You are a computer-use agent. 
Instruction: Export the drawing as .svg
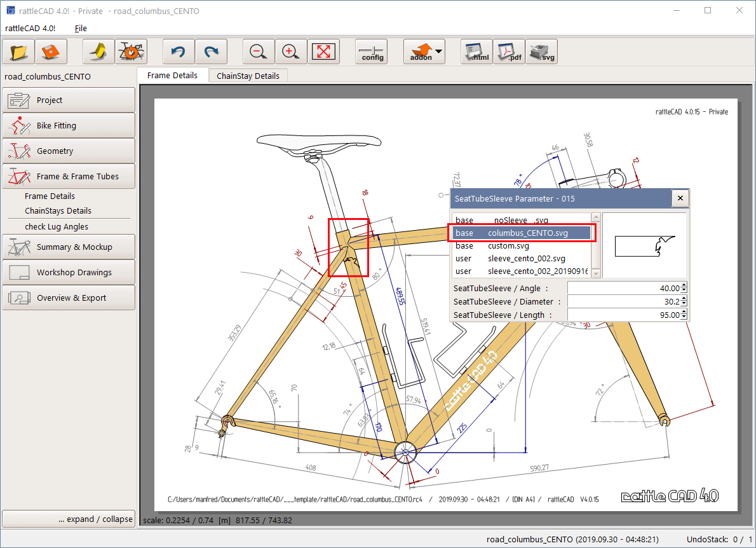point(541,51)
